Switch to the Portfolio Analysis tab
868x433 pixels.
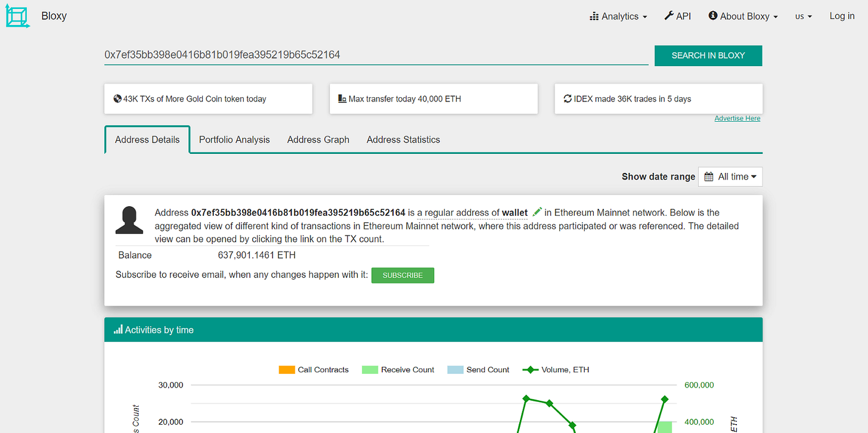pos(234,140)
